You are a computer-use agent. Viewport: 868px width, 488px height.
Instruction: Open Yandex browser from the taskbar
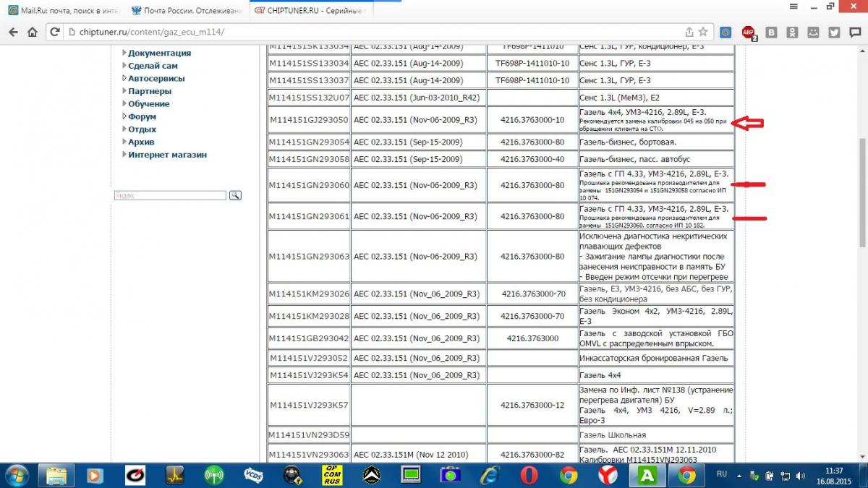pyautogui.click(x=608, y=475)
